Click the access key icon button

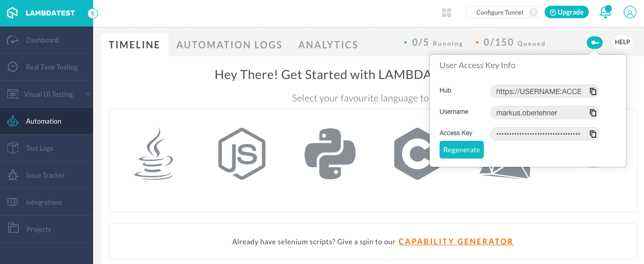point(595,43)
